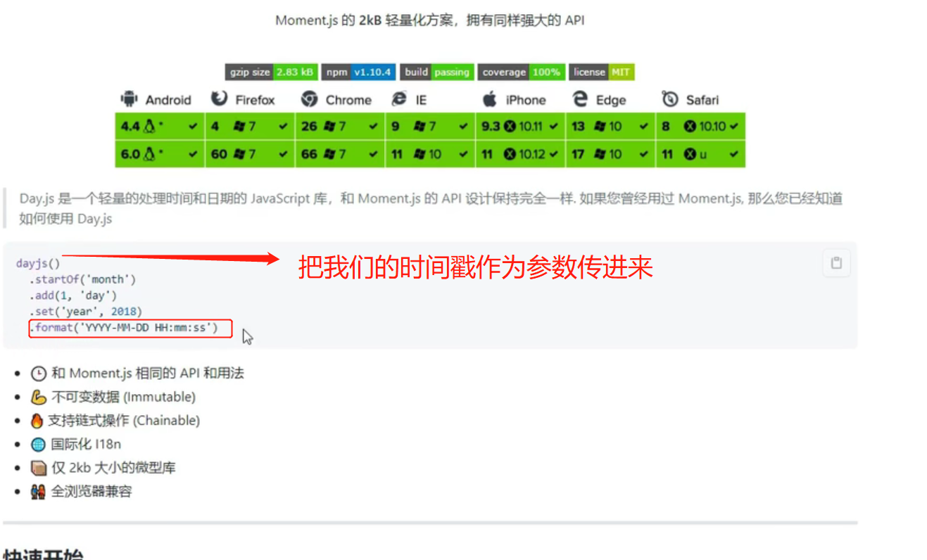Copy the dayjs code snippet with clipboard icon
The image size is (927, 560).
(836, 263)
